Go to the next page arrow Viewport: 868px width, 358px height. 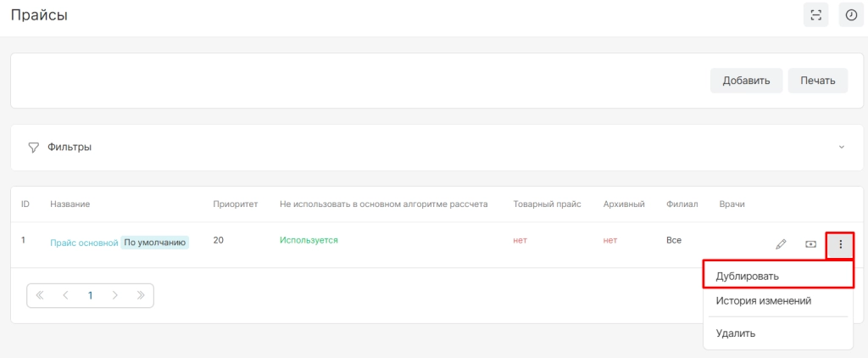(x=115, y=296)
